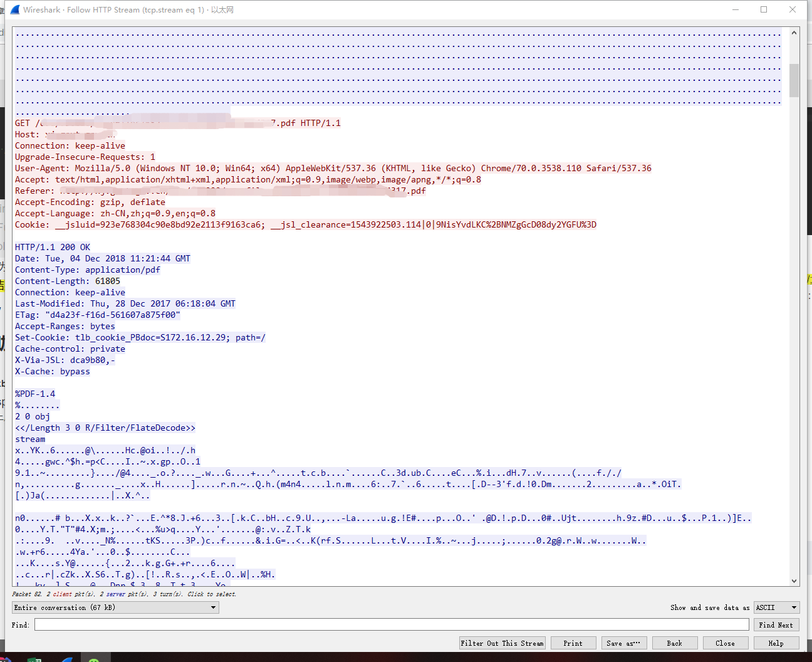Click the 'X-Via-JSL: dca9b80,-' line

65,360
